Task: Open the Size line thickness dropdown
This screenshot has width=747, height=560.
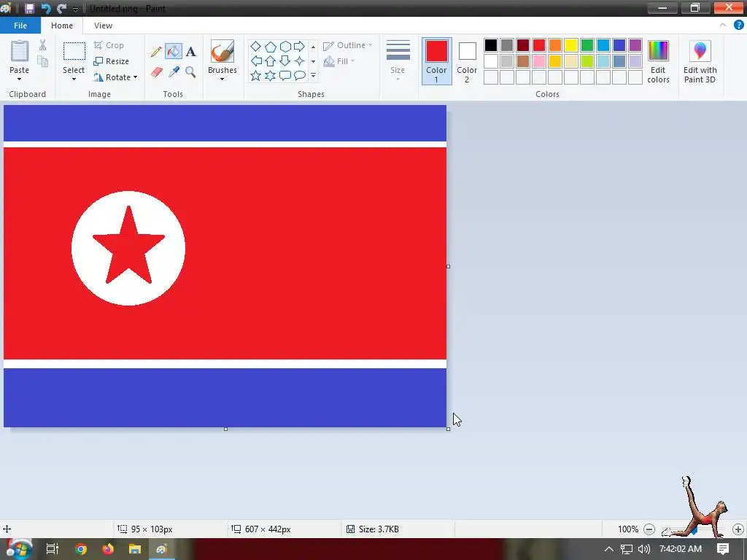Action: click(398, 61)
